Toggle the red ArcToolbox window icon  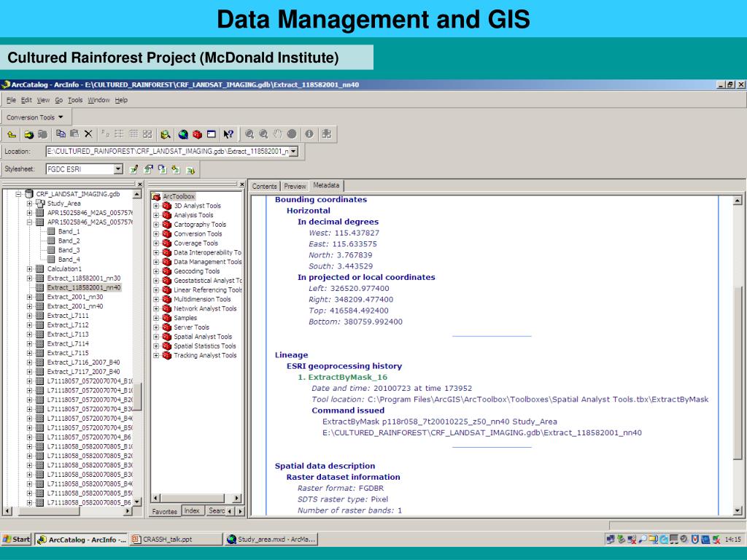197,134
